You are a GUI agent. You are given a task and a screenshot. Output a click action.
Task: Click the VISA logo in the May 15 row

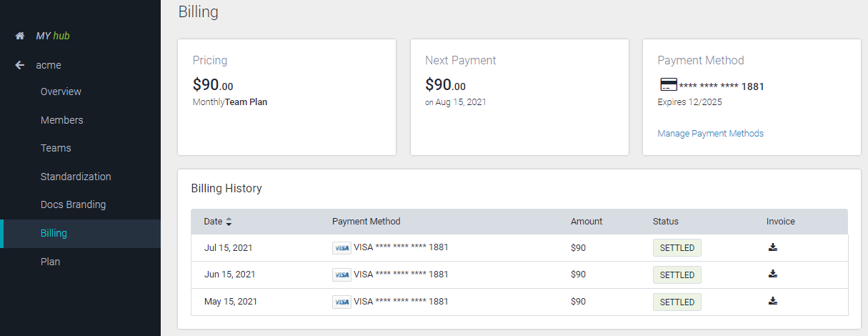(x=341, y=302)
